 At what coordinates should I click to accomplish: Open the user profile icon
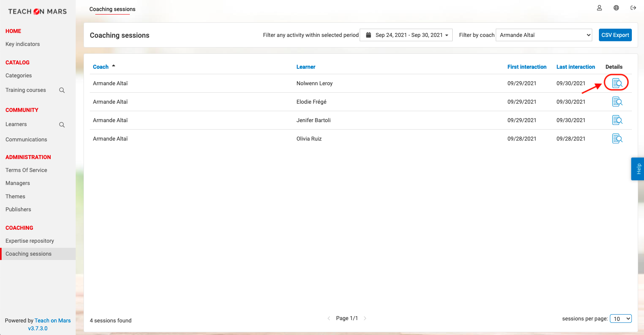599,8
